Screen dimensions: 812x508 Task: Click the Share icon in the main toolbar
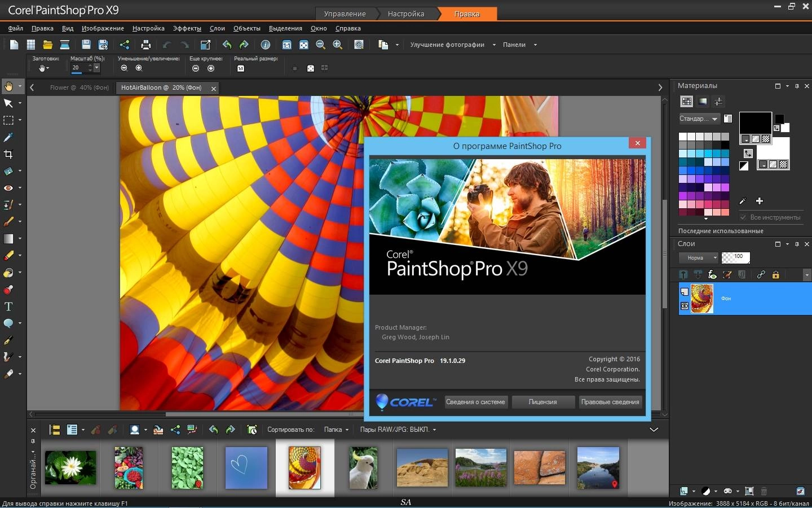tap(124, 45)
